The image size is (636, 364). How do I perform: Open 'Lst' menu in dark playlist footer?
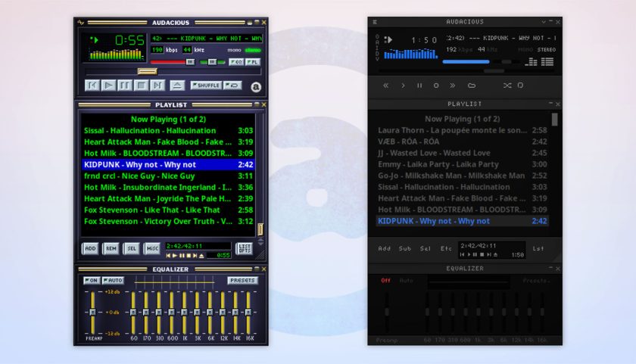(x=538, y=248)
